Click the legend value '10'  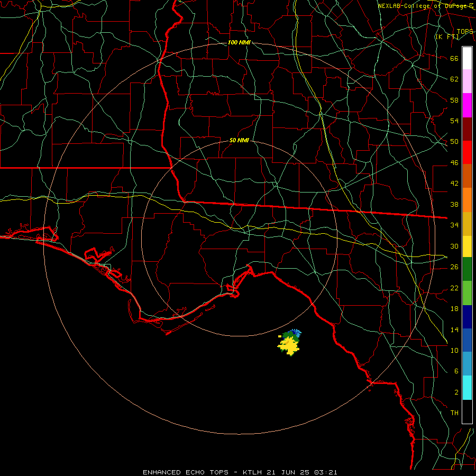click(454, 350)
